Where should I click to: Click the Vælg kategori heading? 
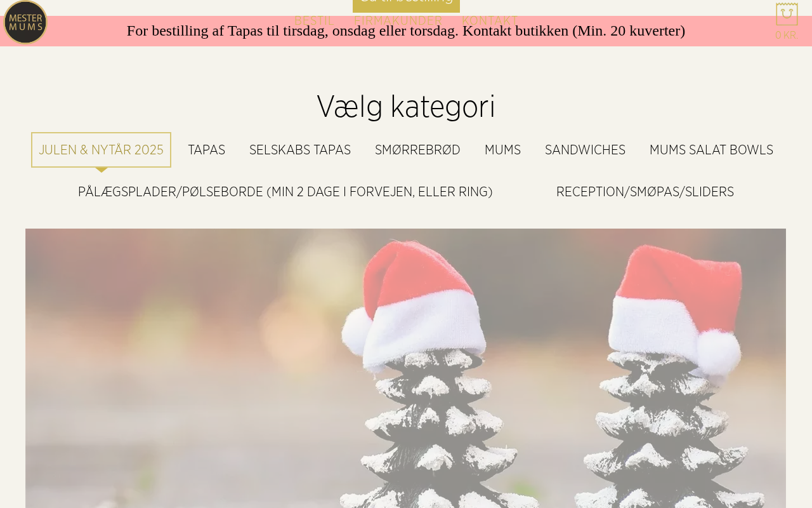406,106
